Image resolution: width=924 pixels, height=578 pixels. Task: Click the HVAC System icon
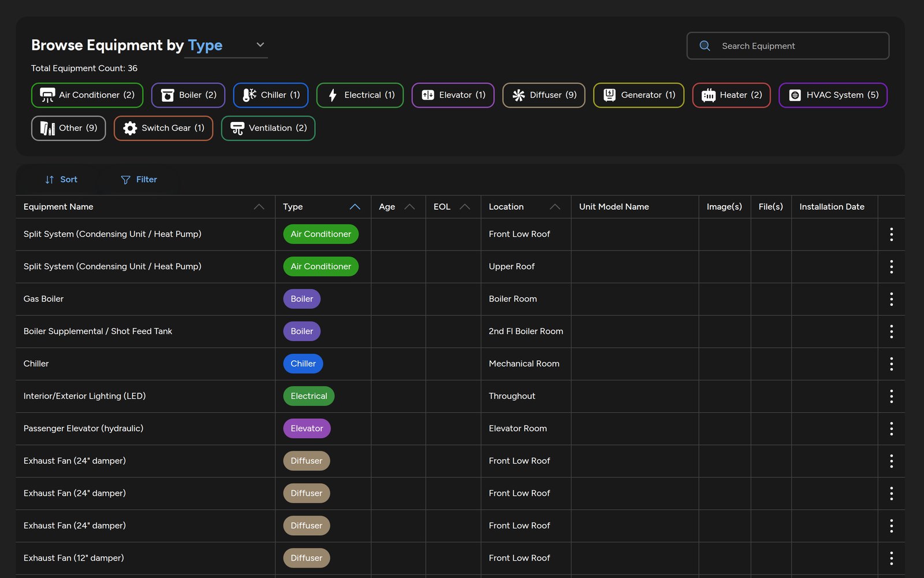[795, 95]
